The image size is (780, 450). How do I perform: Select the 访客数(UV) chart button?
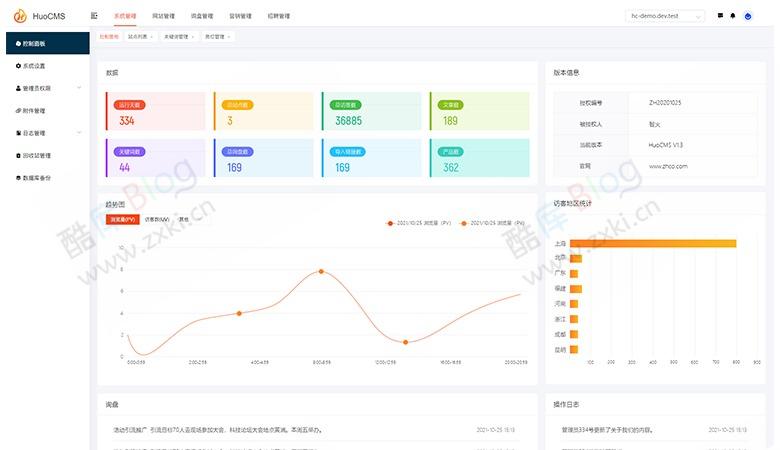click(157, 219)
